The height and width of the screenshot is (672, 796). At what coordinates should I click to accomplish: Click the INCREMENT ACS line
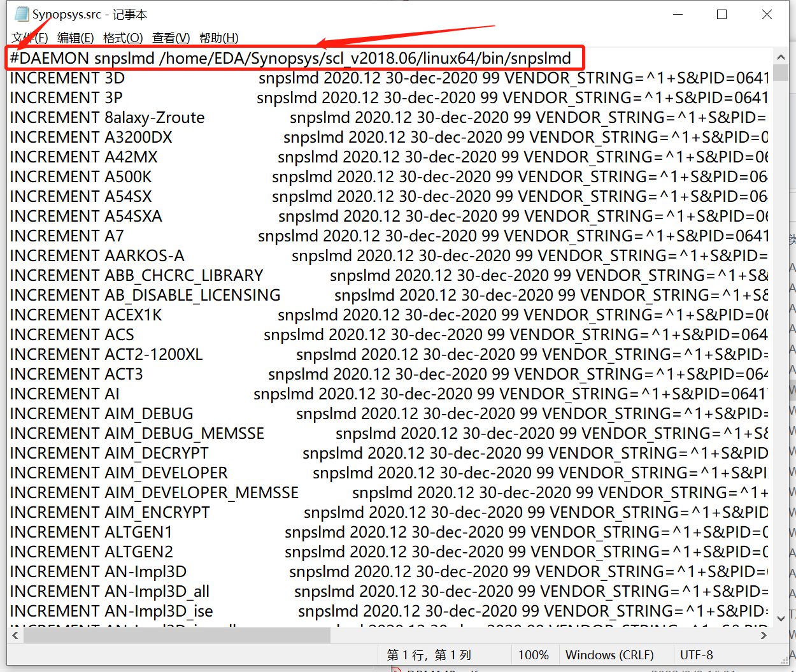tap(389, 334)
